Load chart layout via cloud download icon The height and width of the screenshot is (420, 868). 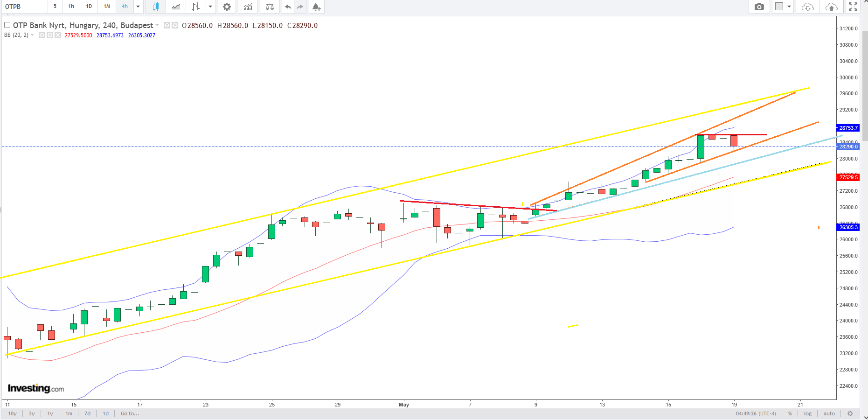click(807, 7)
